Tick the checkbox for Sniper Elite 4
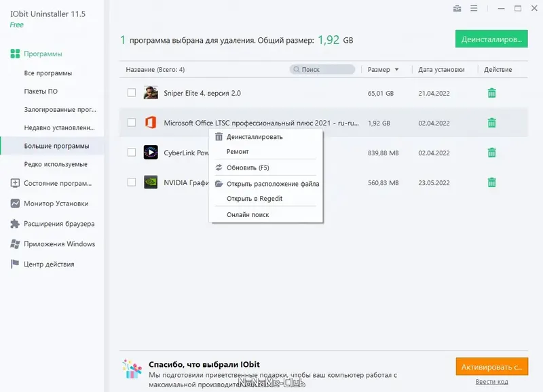The height and width of the screenshot is (392, 543). [x=132, y=93]
